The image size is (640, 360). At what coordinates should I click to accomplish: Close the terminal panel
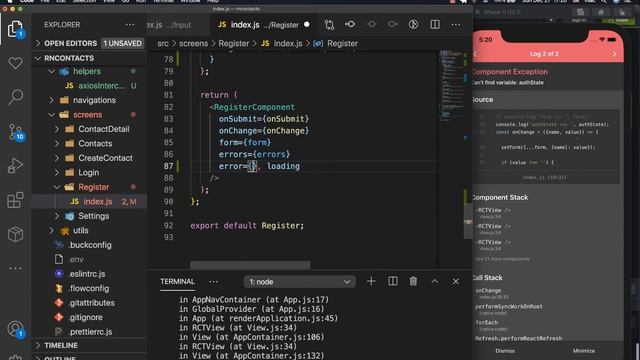(x=456, y=281)
